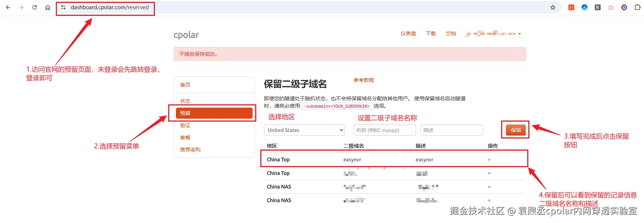The height and width of the screenshot is (223, 644).
Task: Open 推荐返利 in the sidebar
Action: click(190, 150)
